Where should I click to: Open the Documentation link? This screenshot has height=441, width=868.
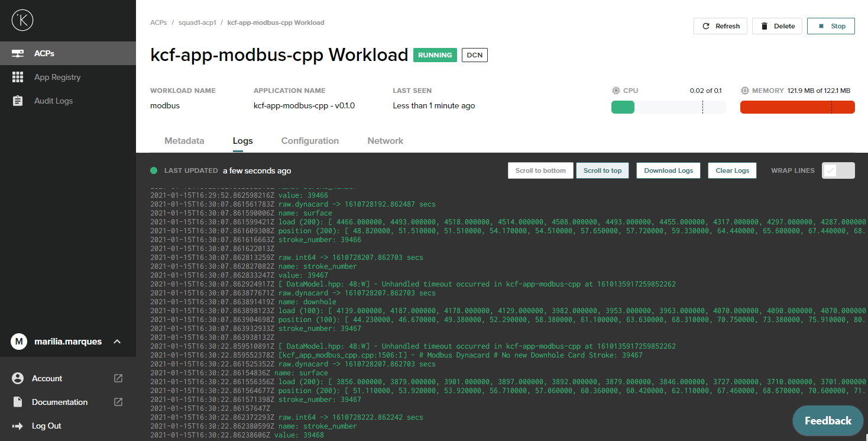point(60,402)
